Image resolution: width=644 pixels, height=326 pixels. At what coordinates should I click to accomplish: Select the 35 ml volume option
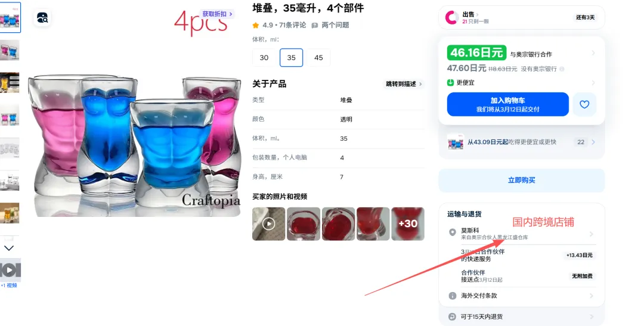coord(291,57)
